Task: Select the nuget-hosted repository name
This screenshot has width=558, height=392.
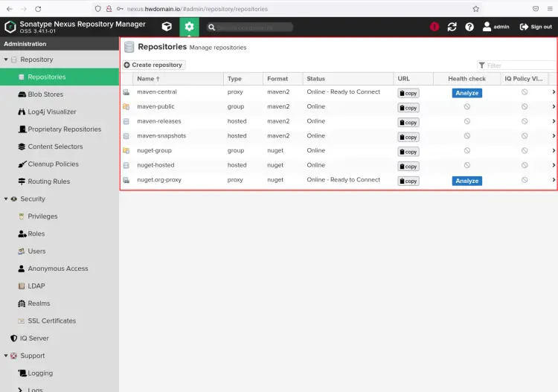Action: point(155,165)
